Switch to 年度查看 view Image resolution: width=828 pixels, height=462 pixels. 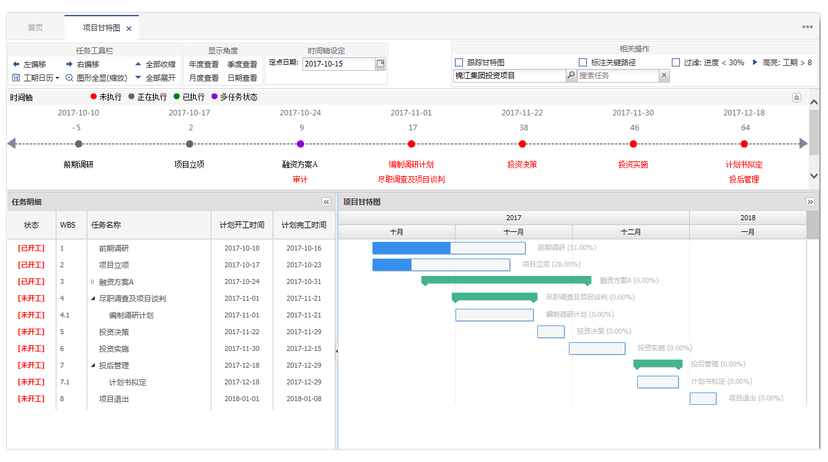pyautogui.click(x=204, y=64)
